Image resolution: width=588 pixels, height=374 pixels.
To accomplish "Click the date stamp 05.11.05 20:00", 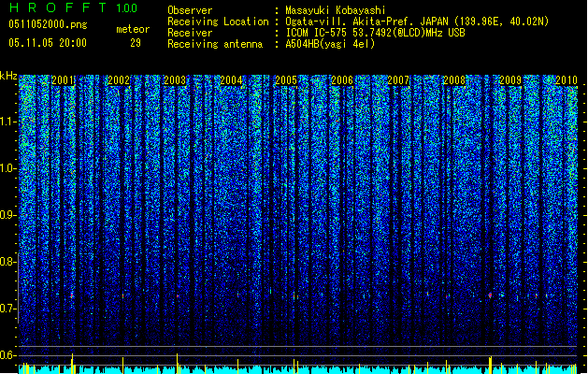I will (48, 43).
